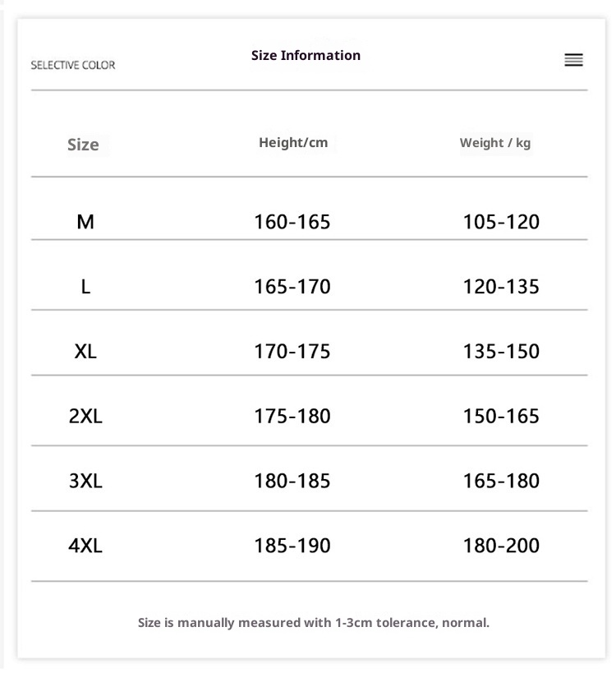Click the 160-165 height value

pyautogui.click(x=292, y=221)
